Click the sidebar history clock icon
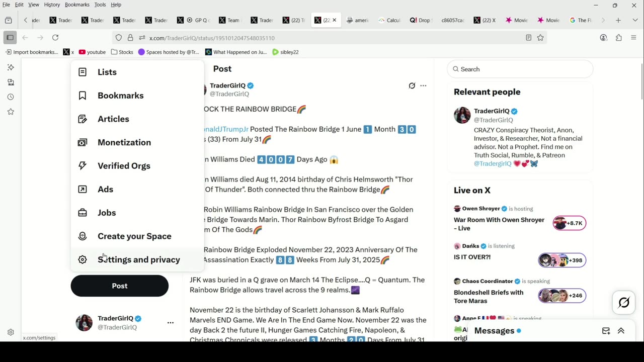Viewport: 644px width, 362px height. 11,97
